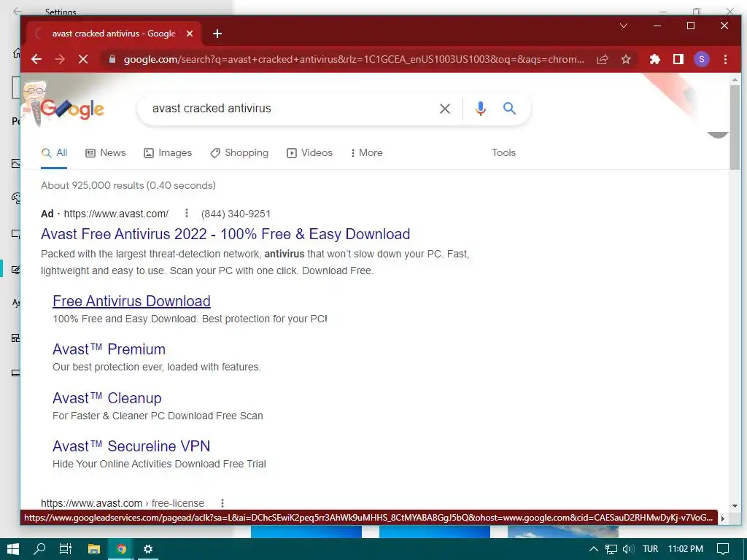Viewport: 747px width, 560px height.
Task: Clear the search box with the X icon
Action: pos(445,109)
